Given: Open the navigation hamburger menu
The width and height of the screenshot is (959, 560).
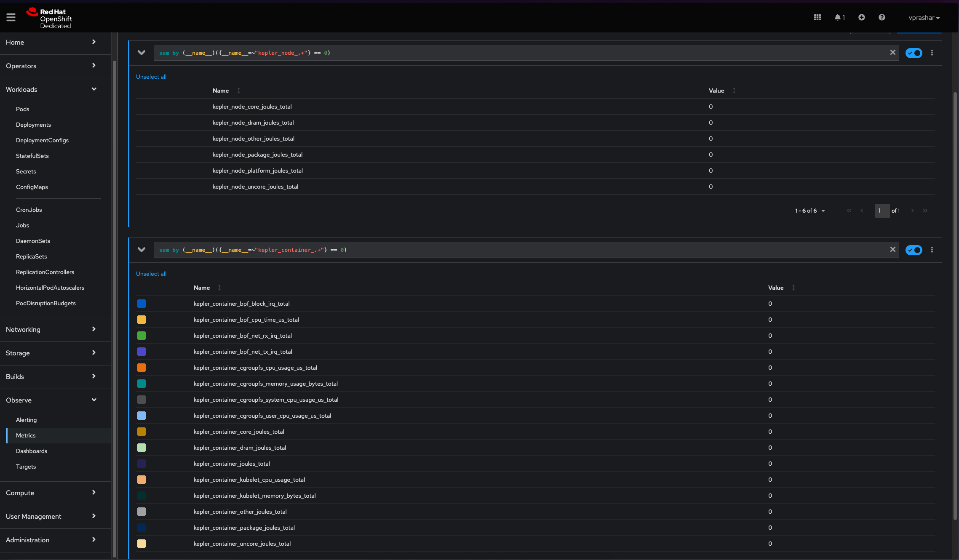Looking at the screenshot, I should (x=11, y=17).
